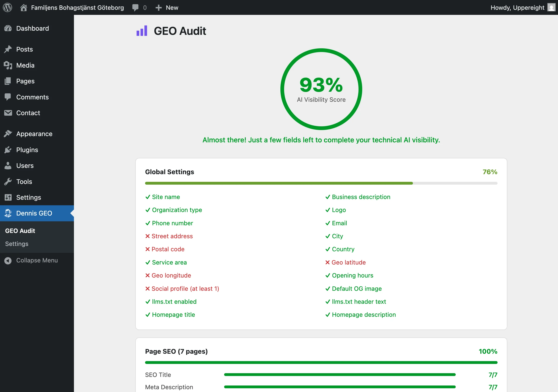Click the WordPress logo in the admin bar

click(7, 7)
